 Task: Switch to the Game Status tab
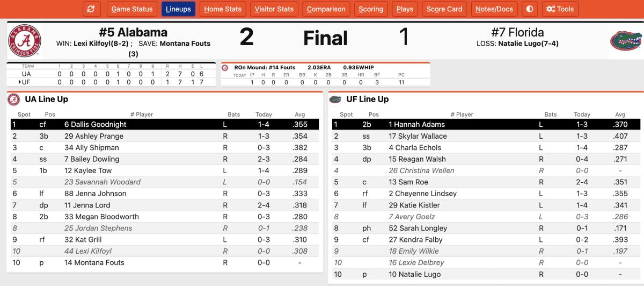pos(132,9)
